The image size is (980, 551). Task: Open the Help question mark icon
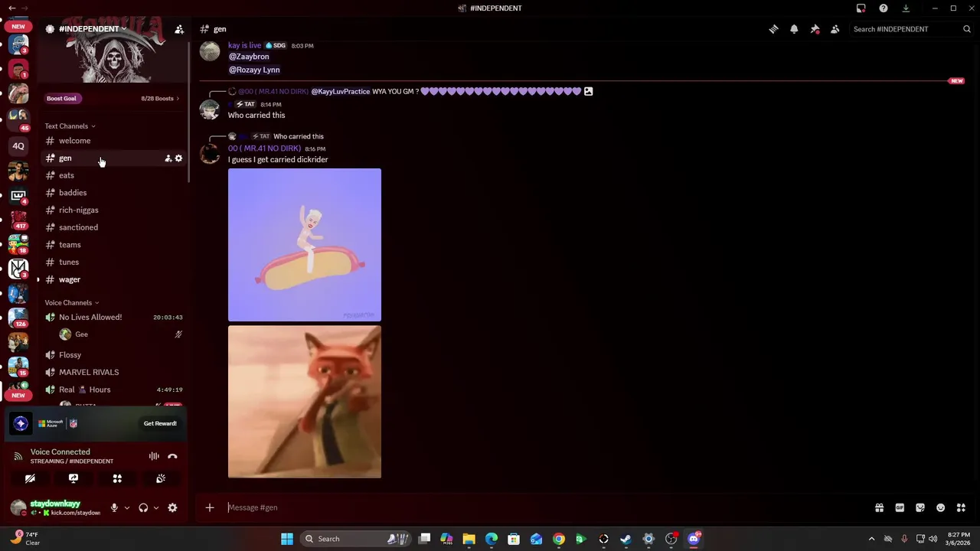884,8
